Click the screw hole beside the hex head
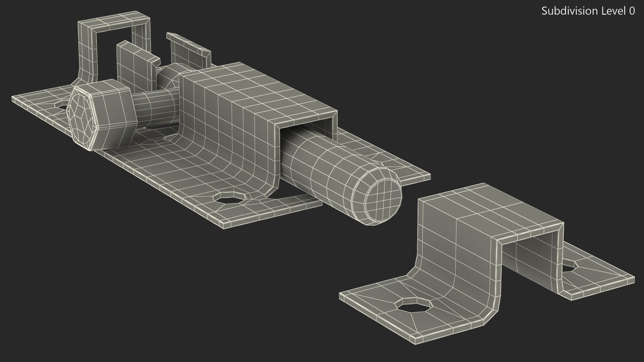The image size is (644, 362). [62, 107]
